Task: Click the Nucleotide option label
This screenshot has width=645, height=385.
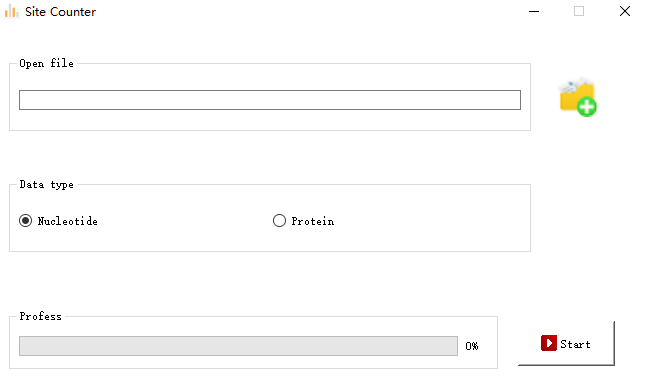Action: [x=68, y=221]
